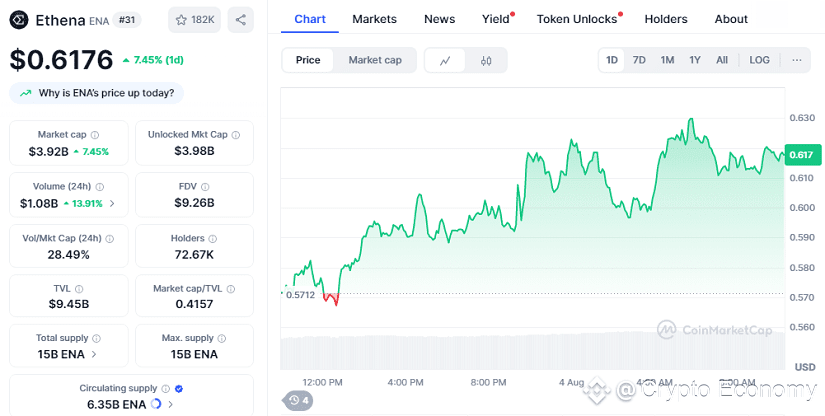Click the 0.4157 Market cap/TVL value
Viewport: 825px width, 416px height.
[x=194, y=304]
